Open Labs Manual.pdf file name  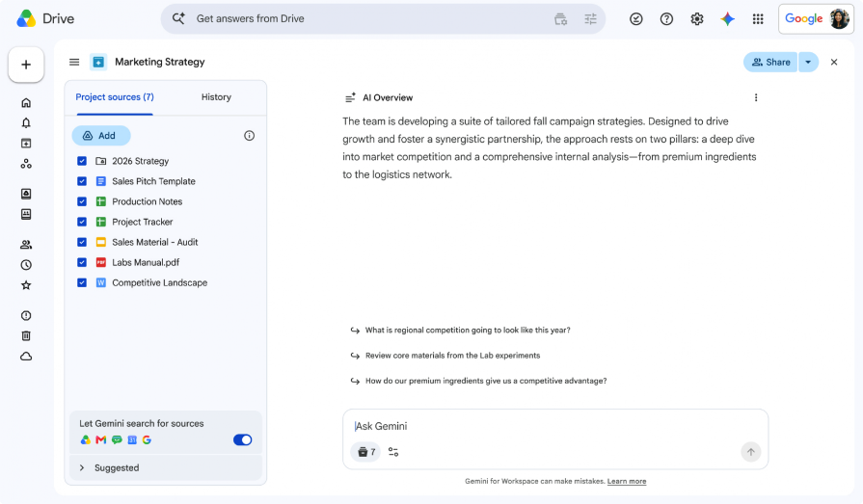pyautogui.click(x=146, y=262)
